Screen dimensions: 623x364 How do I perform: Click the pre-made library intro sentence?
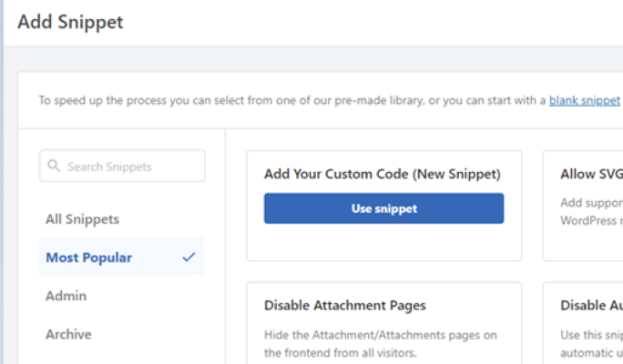click(291, 100)
